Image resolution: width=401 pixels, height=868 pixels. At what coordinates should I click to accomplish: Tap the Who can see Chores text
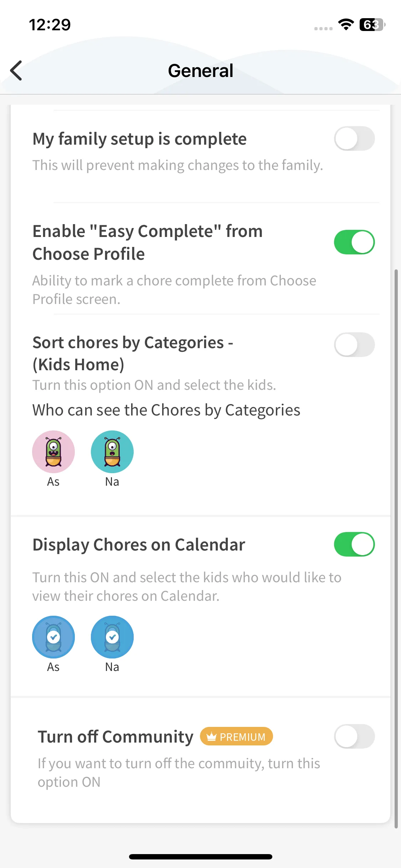pyautogui.click(x=166, y=410)
